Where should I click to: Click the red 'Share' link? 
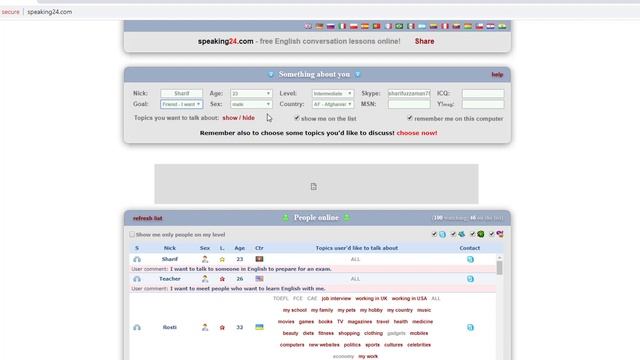point(424,41)
